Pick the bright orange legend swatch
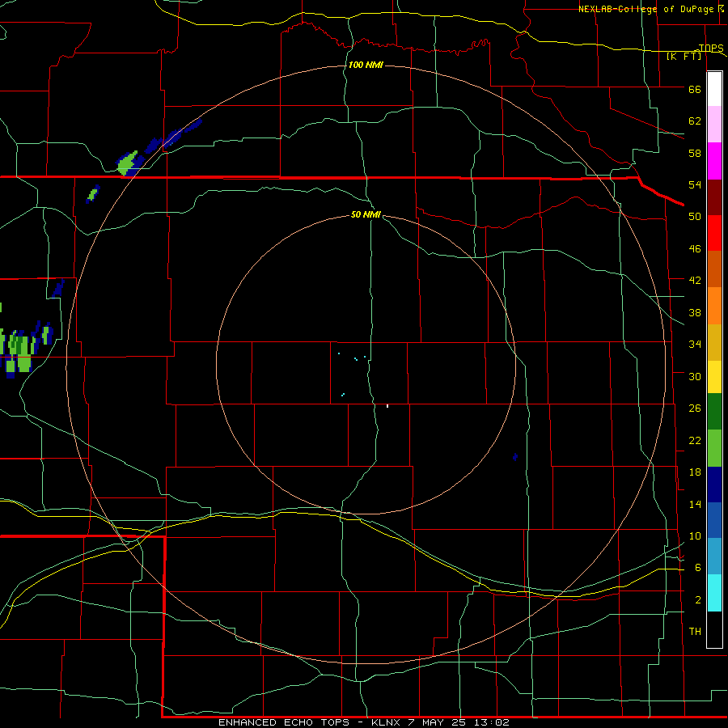 coord(714,305)
